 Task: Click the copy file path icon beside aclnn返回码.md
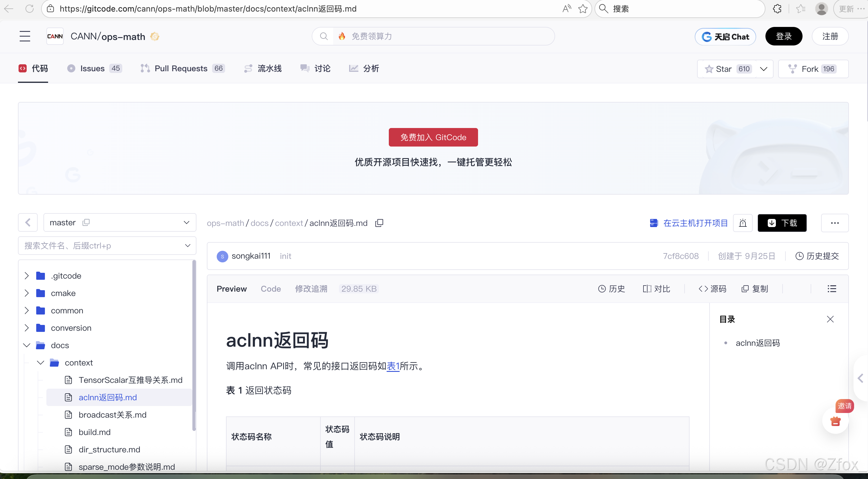coord(379,223)
